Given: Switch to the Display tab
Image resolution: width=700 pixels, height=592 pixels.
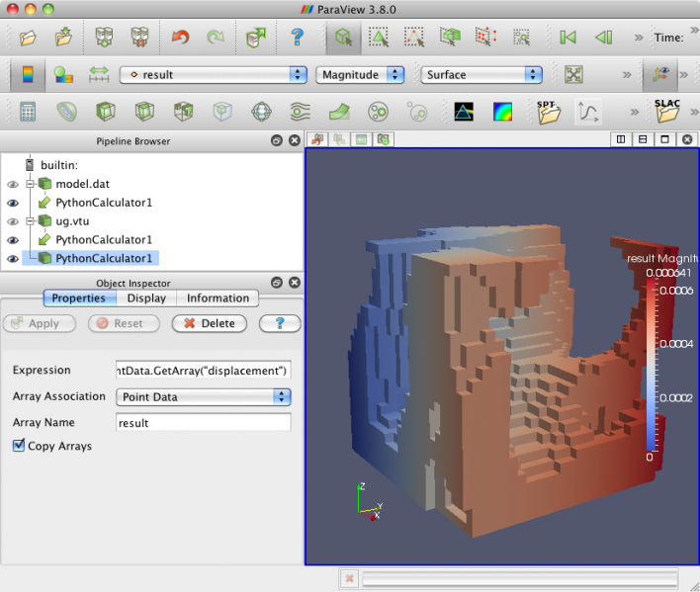Looking at the screenshot, I should point(146,298).
